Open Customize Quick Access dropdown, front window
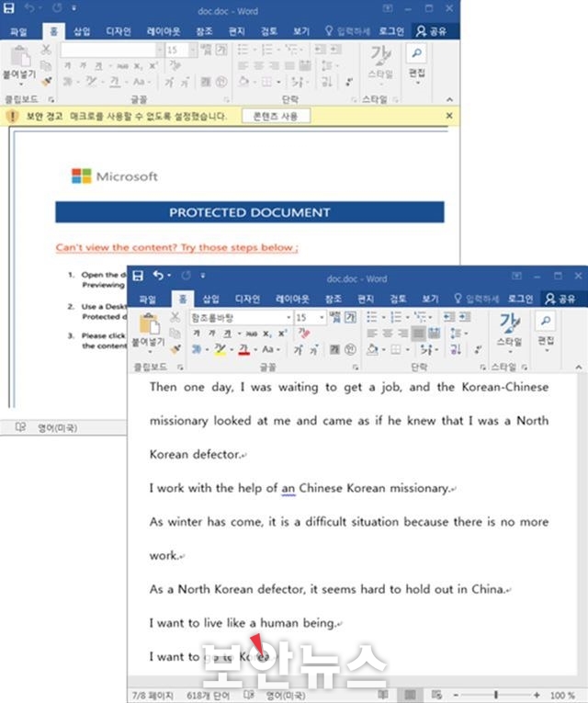 (x=202, y=276)
